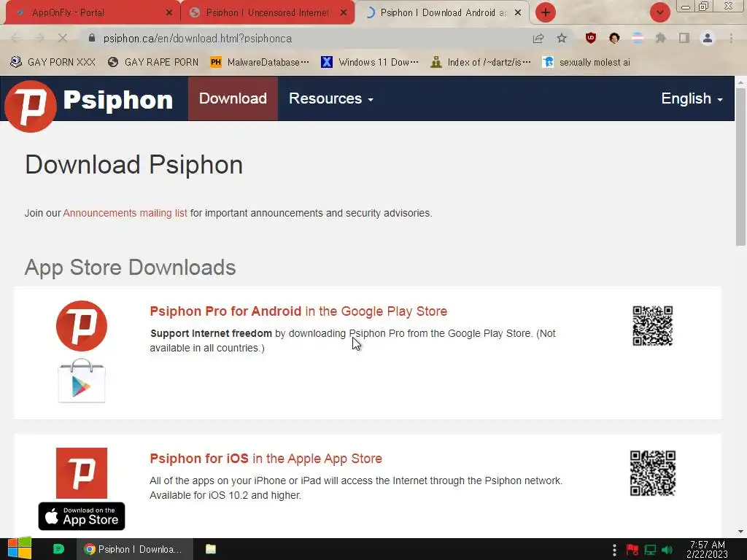Open the Extensions puzzle piece menu
747x560 pixels.
[661, 38]
